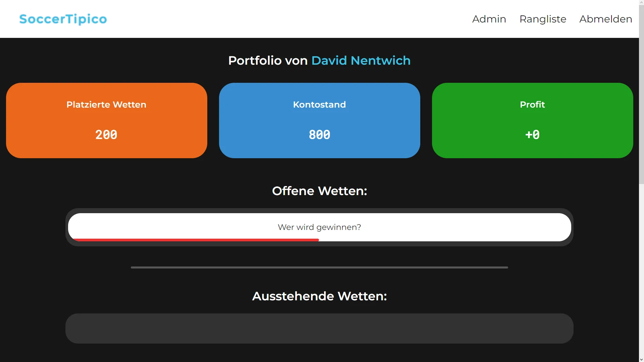Screen dimensions: 644x362
Task: Click the gray horizontal divider line
Action: coord(319,267)
